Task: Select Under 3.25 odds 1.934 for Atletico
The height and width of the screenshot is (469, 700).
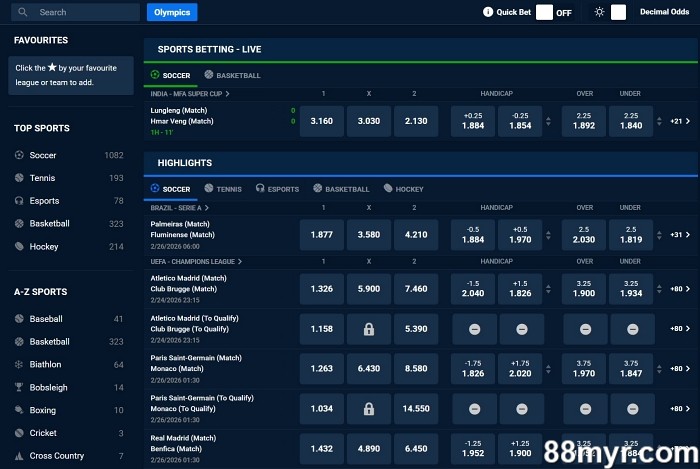Action: 631,289
